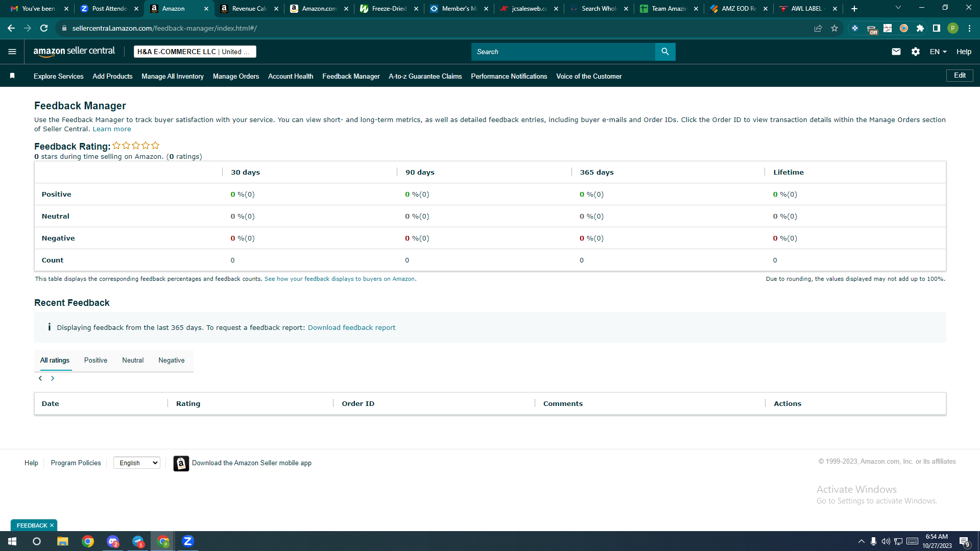Show hidden system tray icons
This screenshot has height=551, width=980.
tap(862, 541)
